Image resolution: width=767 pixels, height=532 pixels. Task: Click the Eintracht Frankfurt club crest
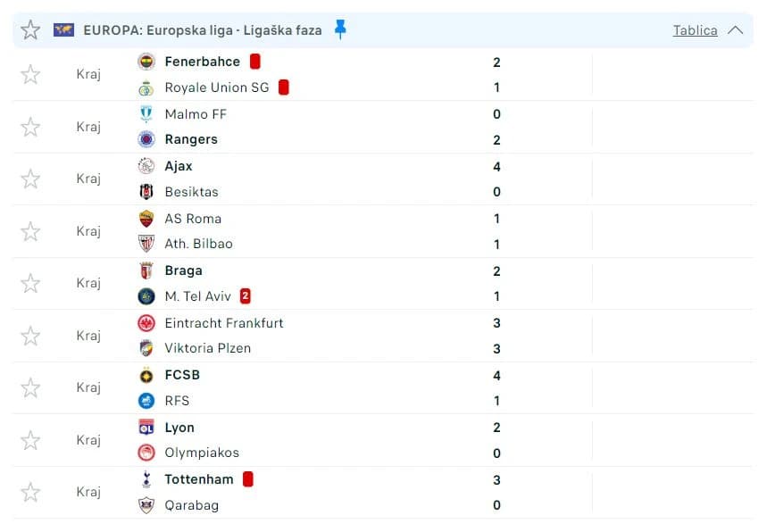[146, 323]
